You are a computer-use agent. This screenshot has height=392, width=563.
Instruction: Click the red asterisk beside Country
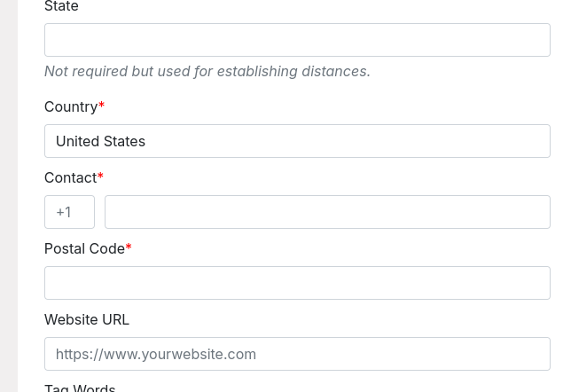[x=102, y=106]
